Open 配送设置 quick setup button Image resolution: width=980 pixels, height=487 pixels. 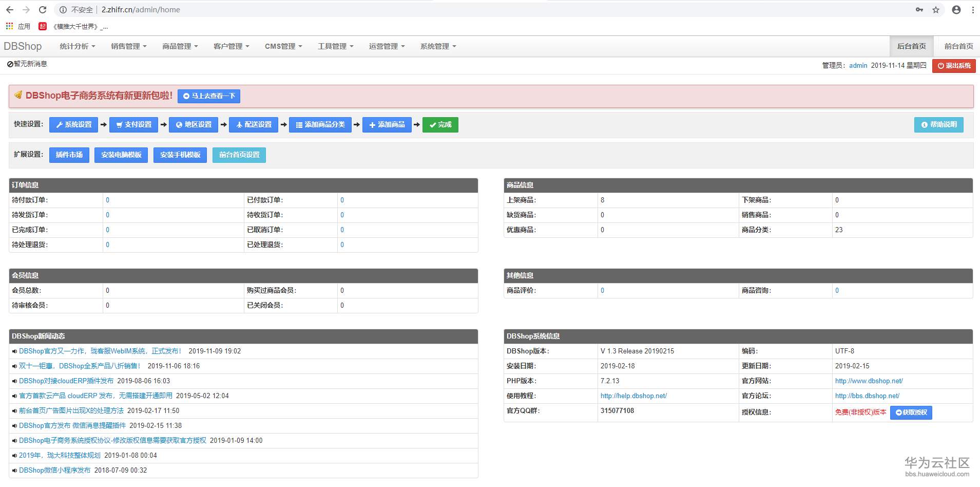pyautogui.click(x=254, y=125)
